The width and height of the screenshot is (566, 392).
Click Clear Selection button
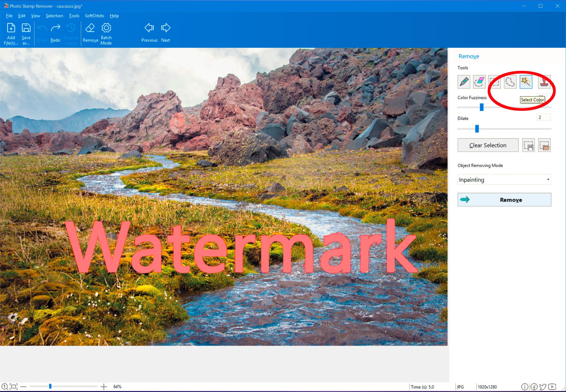pos(488,145)
